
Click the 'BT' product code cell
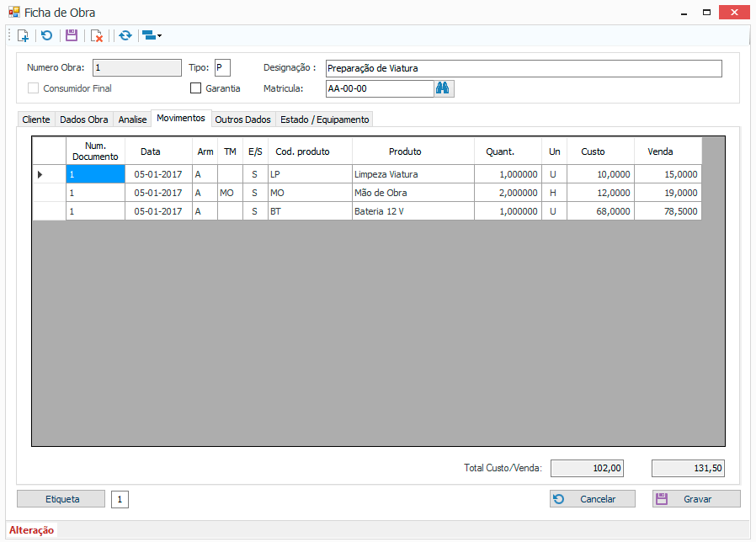pos(310,211)
